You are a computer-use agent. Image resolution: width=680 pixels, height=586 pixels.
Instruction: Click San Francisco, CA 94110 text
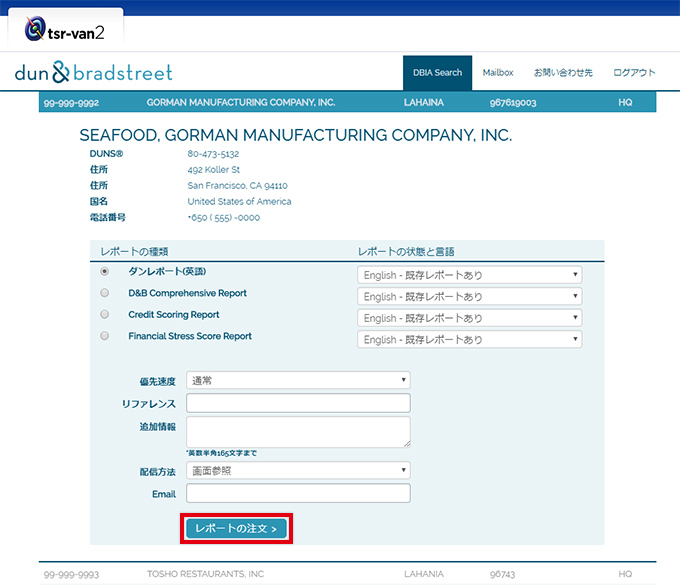pos(238,186)
